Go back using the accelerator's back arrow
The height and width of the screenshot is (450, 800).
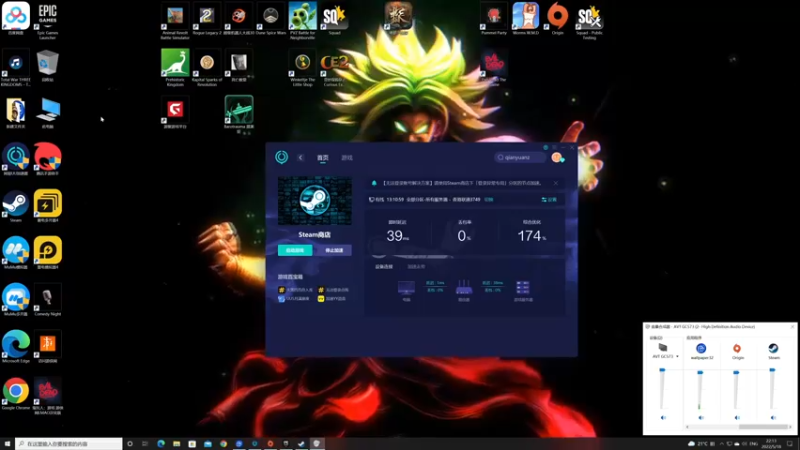(x=301, y=158)
